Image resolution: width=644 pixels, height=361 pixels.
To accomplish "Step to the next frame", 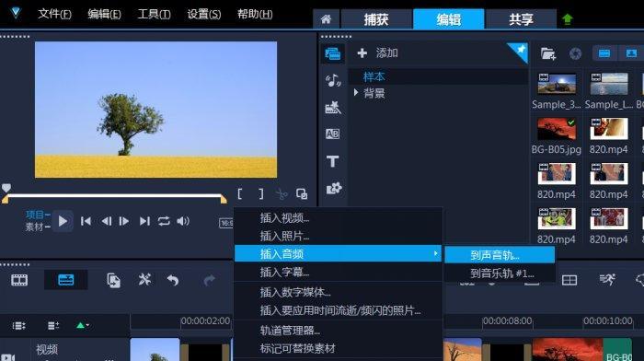I will click(x=123, y=221).
